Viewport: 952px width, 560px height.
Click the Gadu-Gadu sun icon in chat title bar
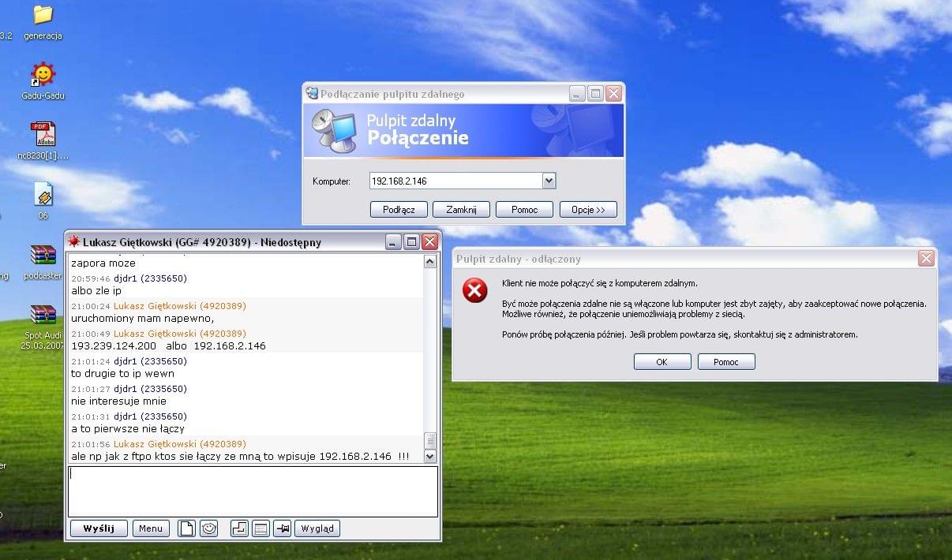(x=73, y=241)
